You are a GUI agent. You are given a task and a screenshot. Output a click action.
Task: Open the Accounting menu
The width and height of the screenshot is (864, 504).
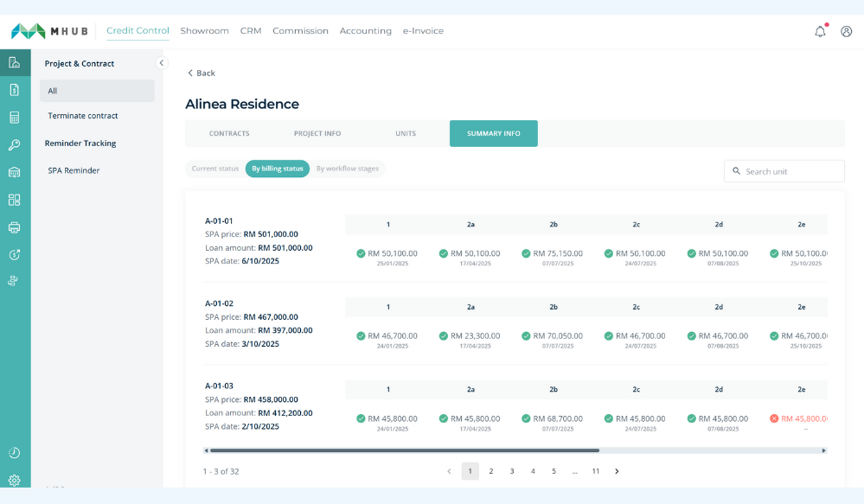click(x=365, y=30)
